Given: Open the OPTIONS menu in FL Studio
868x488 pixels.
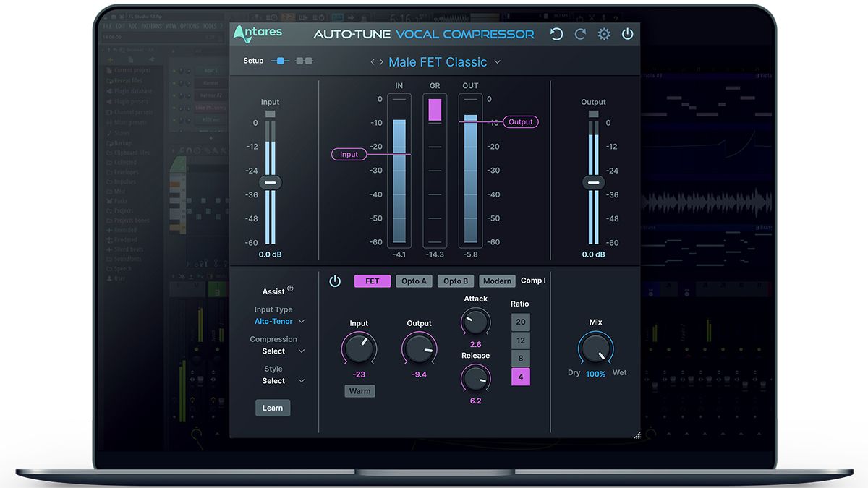Looking at the screenshot, I should point(190,26).
